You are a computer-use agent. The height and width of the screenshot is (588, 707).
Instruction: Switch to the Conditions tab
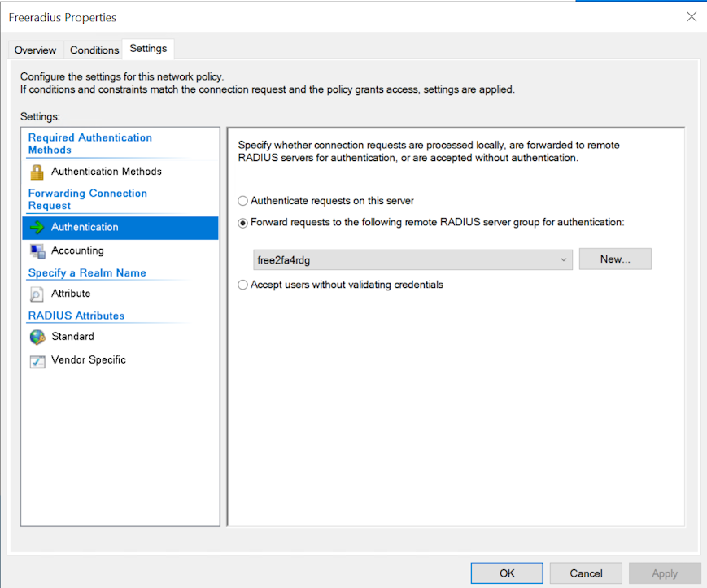pos(94,50)
